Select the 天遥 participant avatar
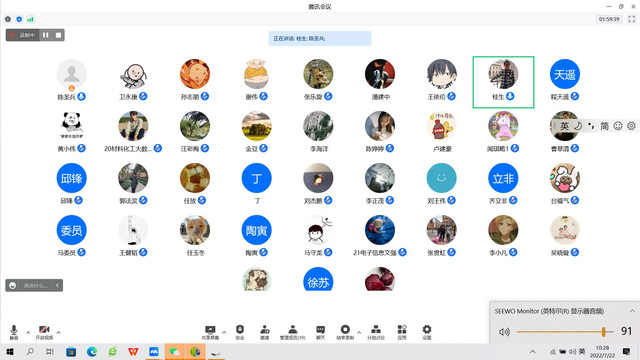640x360 pixels. 564,74
